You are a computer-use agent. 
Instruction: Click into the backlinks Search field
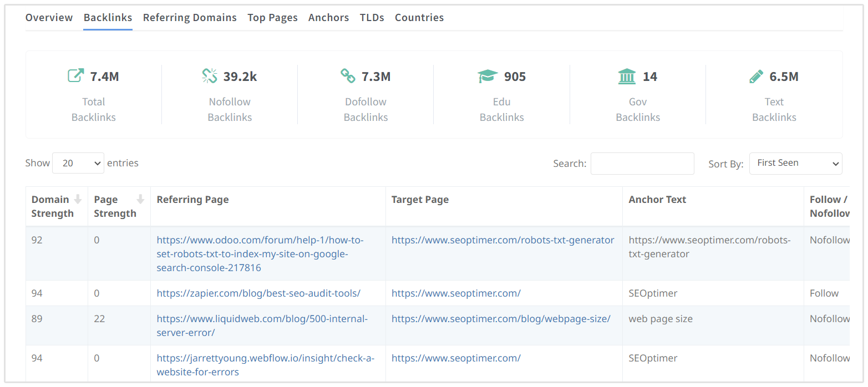coord(642,164)
